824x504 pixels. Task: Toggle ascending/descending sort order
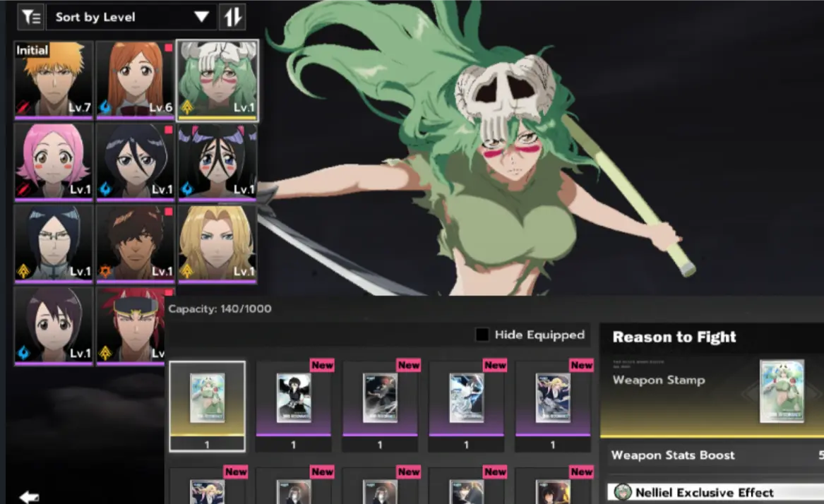click(x=232, y=17)
